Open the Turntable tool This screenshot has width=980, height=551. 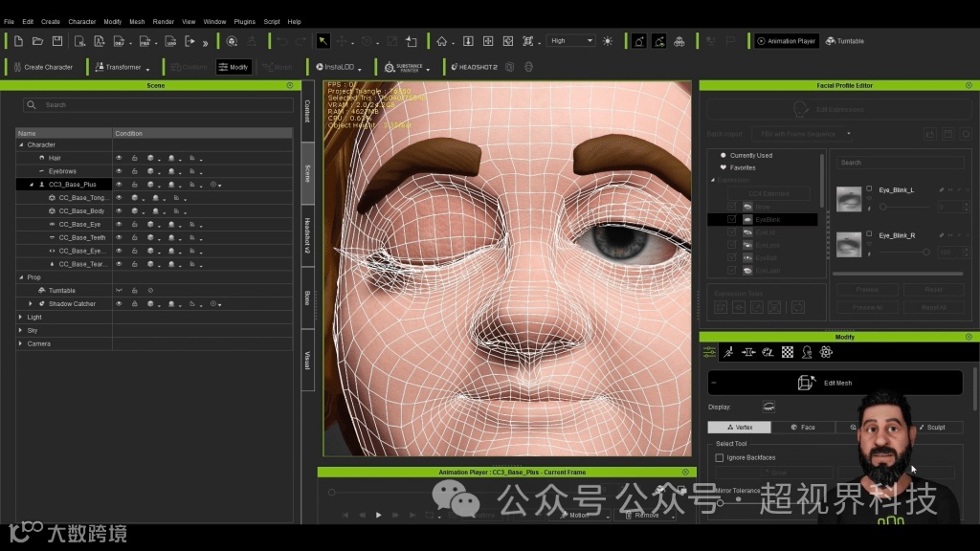pyautogui.click(x=844, y=41)
